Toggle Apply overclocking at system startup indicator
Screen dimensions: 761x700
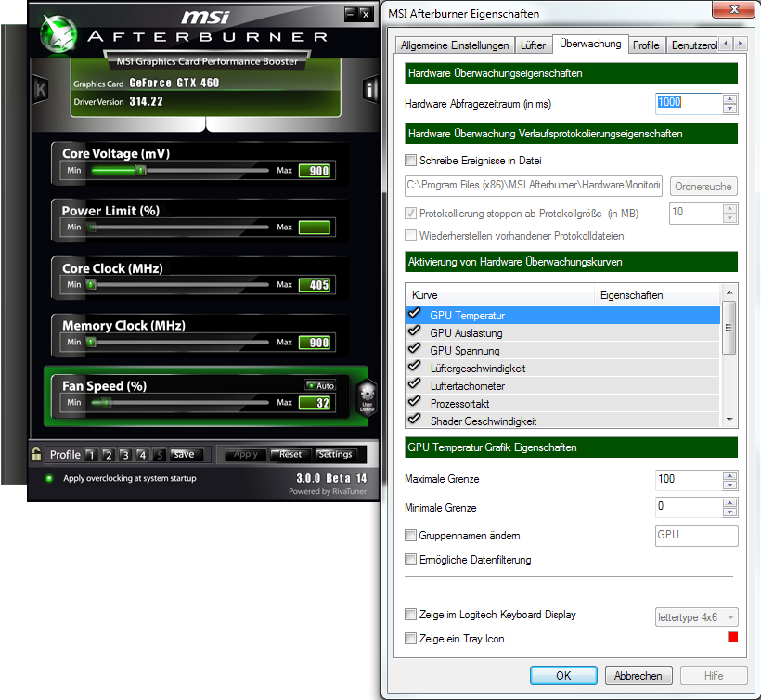[49, 479]
